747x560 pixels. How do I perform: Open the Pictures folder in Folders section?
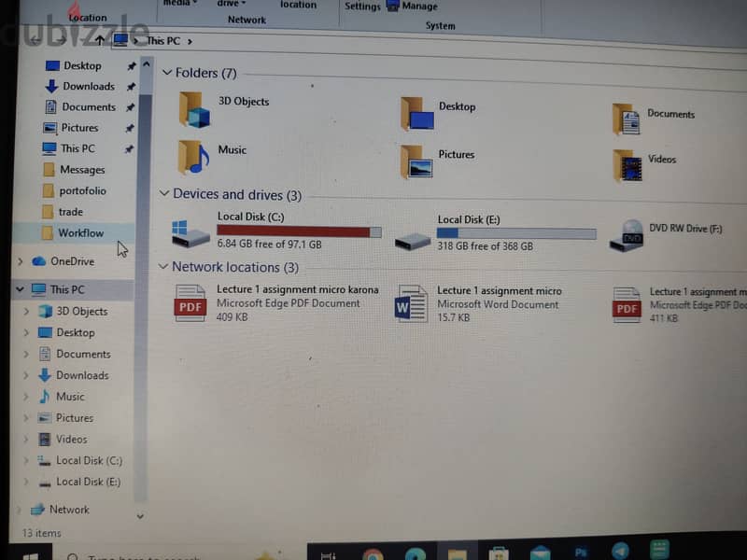[x=416, y=161]
